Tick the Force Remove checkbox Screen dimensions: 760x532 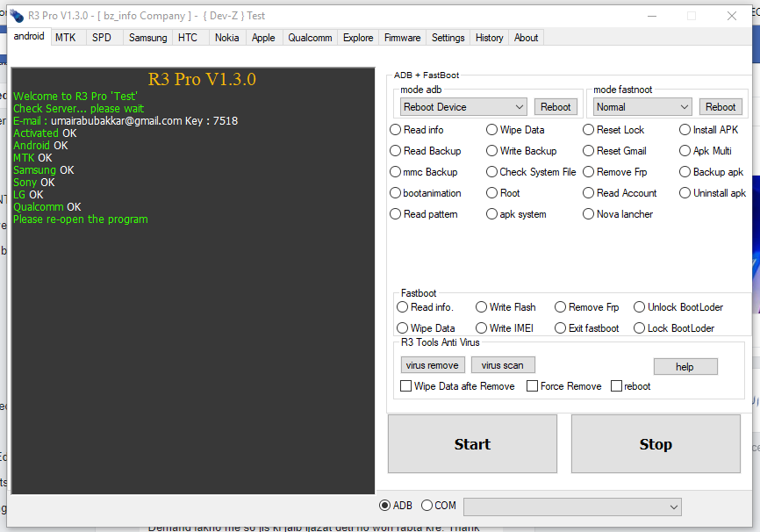pos(564,386)
